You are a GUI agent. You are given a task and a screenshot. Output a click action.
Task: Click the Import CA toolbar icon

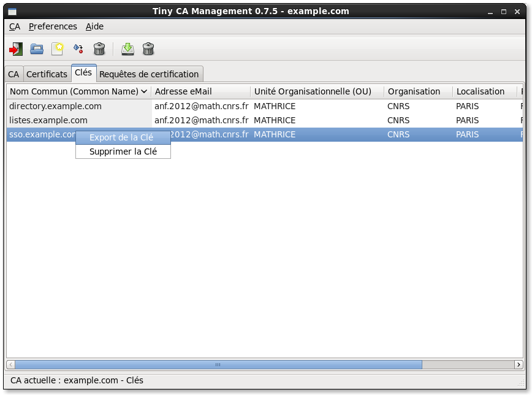pos(78,48)
